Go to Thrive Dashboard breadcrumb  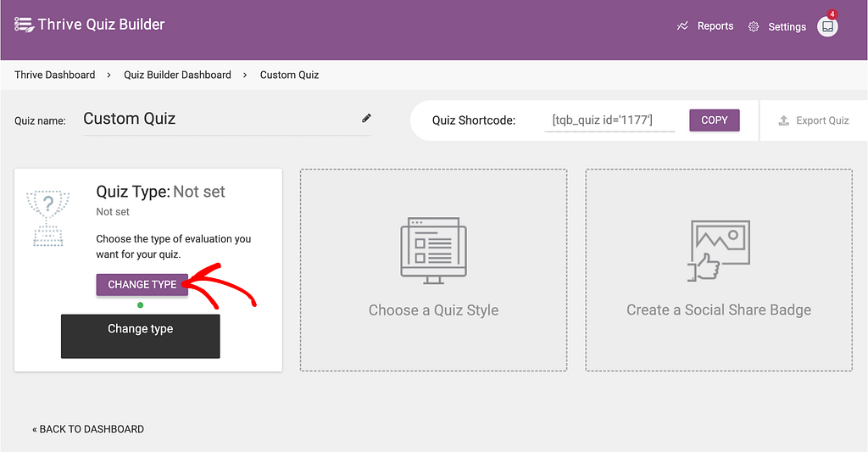(x=55, y=75)
